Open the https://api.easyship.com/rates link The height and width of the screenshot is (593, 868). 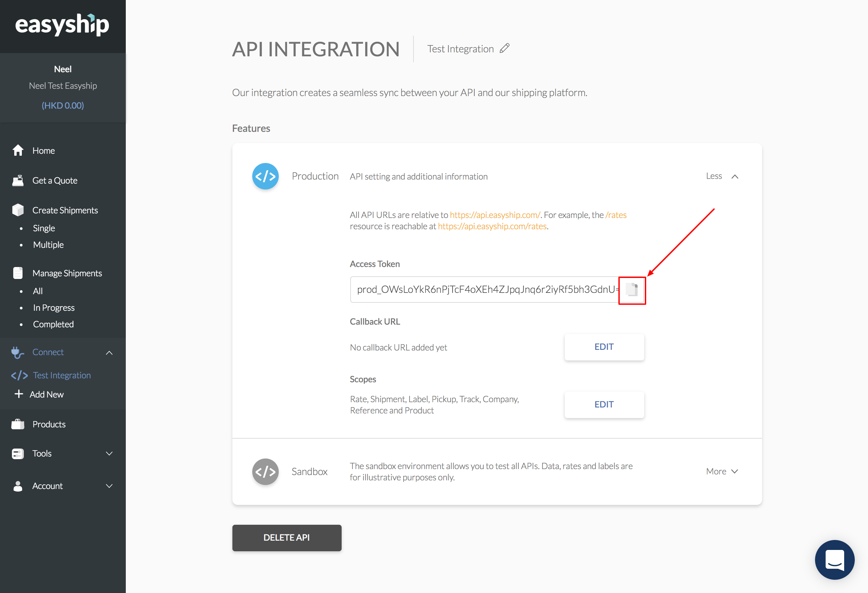pyautogui.click(x=492, y=227)
